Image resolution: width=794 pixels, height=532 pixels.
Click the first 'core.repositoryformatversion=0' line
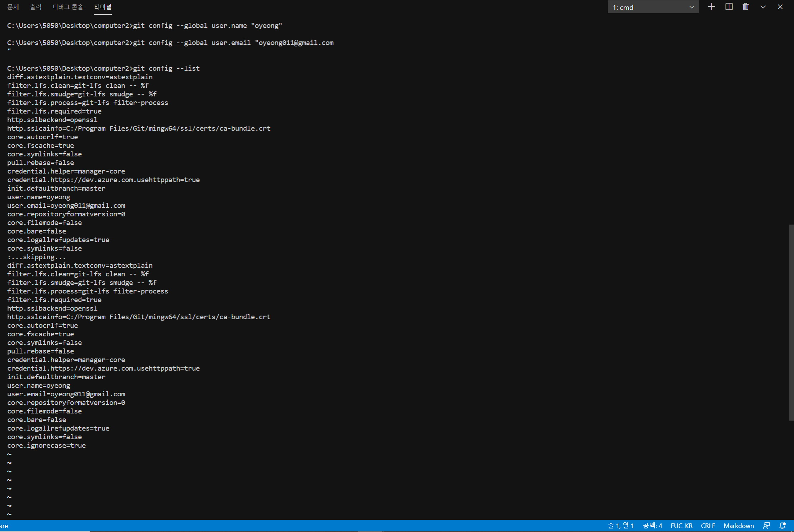point(66,214)
